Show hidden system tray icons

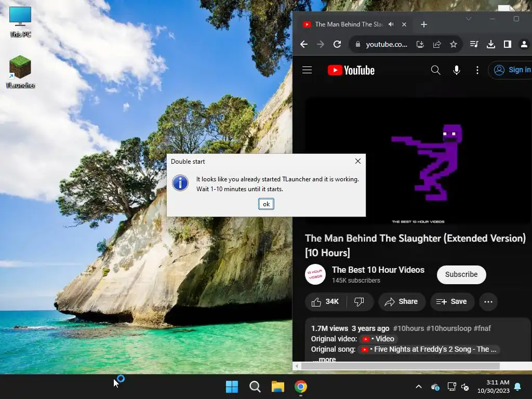pyautogui.click(x=419, y=387)
